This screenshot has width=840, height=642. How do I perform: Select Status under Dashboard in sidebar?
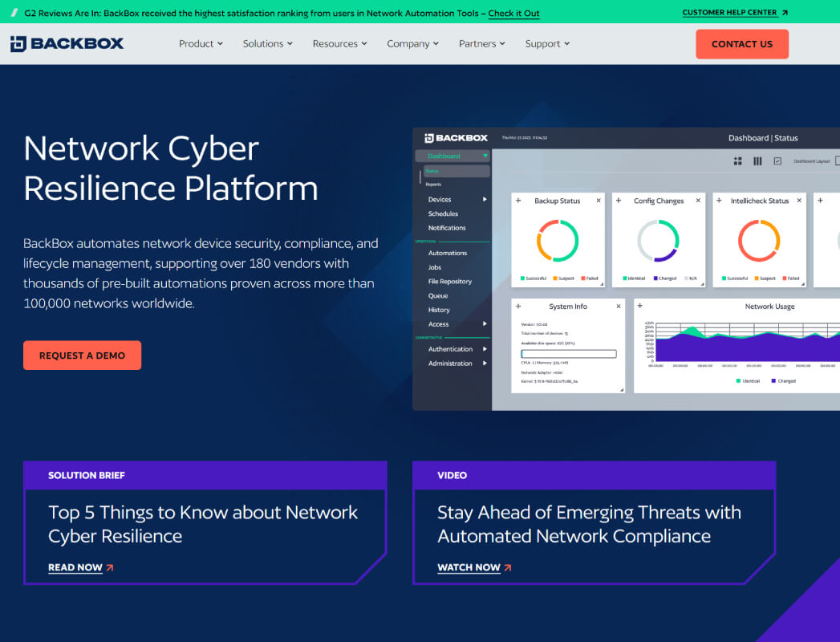(457, 171)
